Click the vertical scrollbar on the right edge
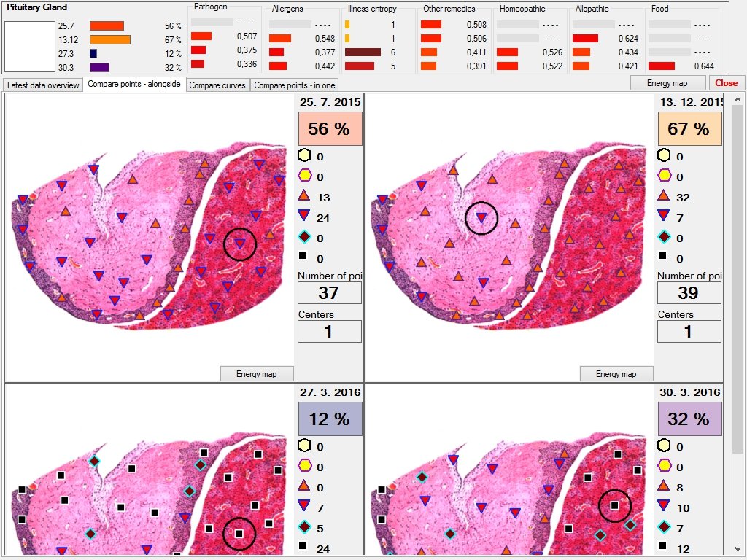 (x=738, y=292)
